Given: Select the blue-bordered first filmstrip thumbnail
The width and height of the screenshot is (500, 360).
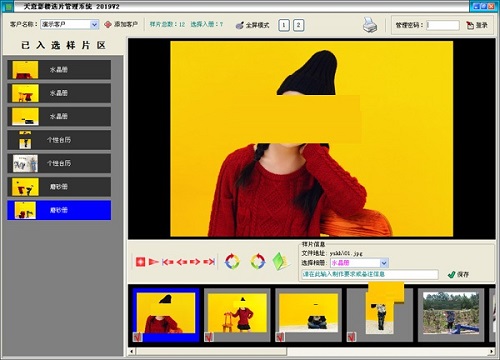Looking at the screenshot, I should coord(166,315).
